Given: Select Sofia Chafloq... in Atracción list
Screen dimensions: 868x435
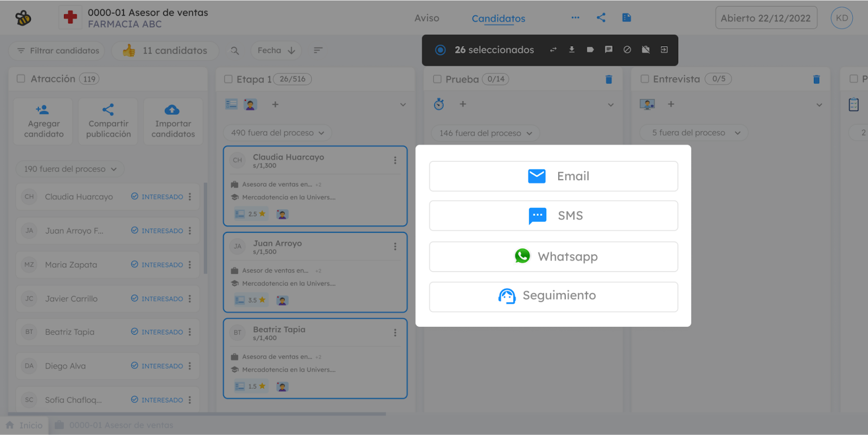Looking at the screenshot, I should 108,400.
